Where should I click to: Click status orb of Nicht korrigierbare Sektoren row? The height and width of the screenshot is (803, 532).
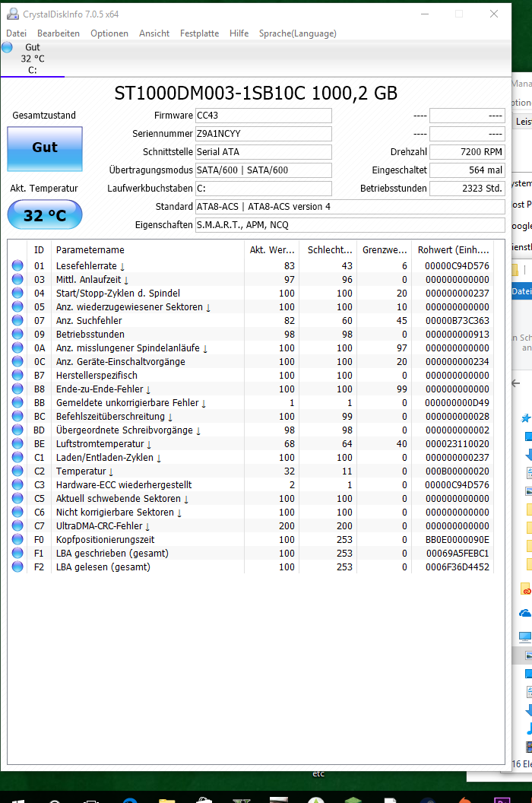click(x=17, y=512)
